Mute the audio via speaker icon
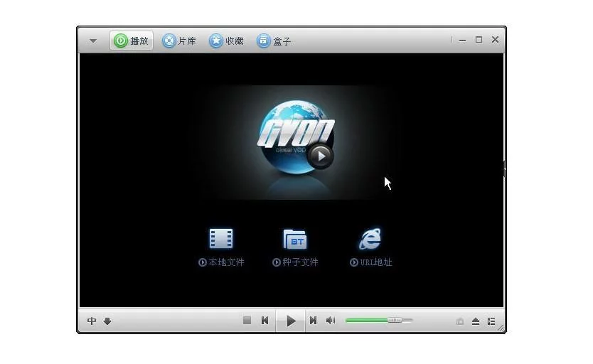 331,321
